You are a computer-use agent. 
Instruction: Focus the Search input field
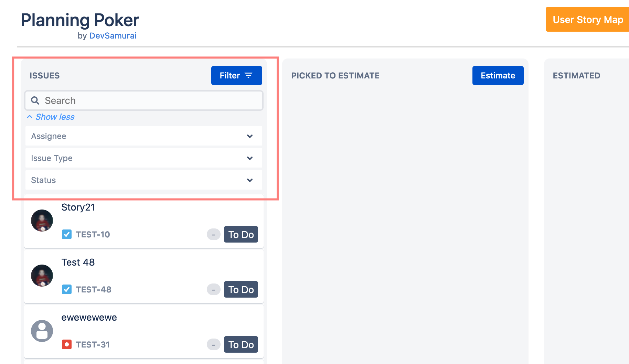[x=148, y=100]
